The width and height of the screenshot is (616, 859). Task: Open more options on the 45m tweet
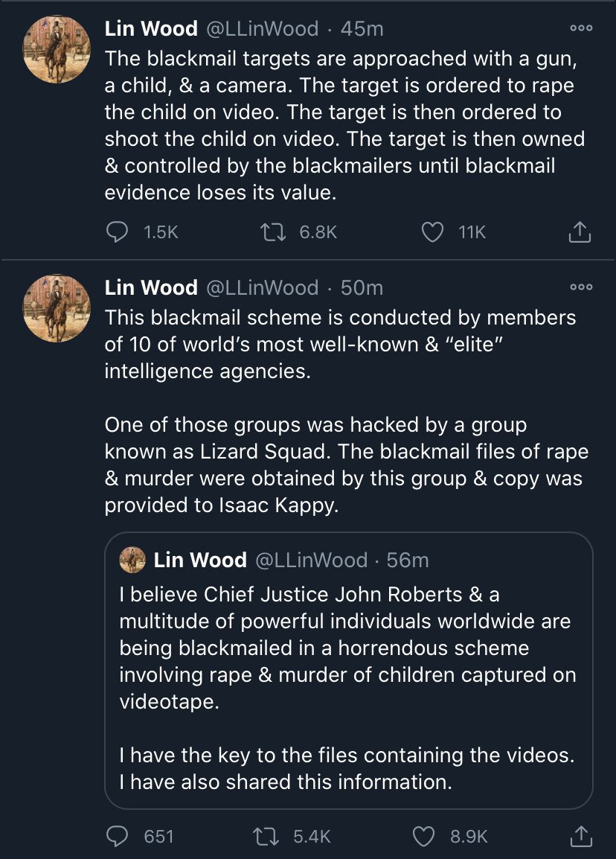coord(580,28)
